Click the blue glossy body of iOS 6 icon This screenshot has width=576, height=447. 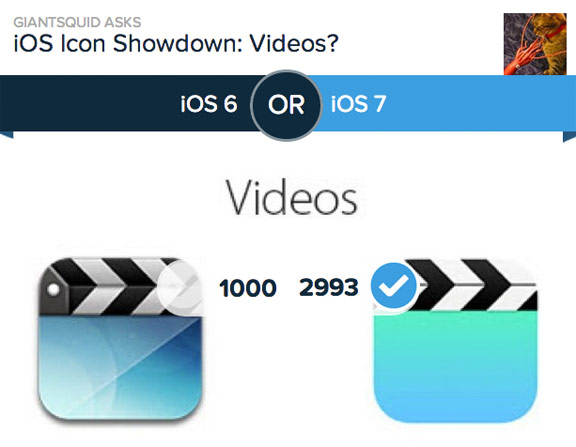pyautogui.click(x=120, y=367)
